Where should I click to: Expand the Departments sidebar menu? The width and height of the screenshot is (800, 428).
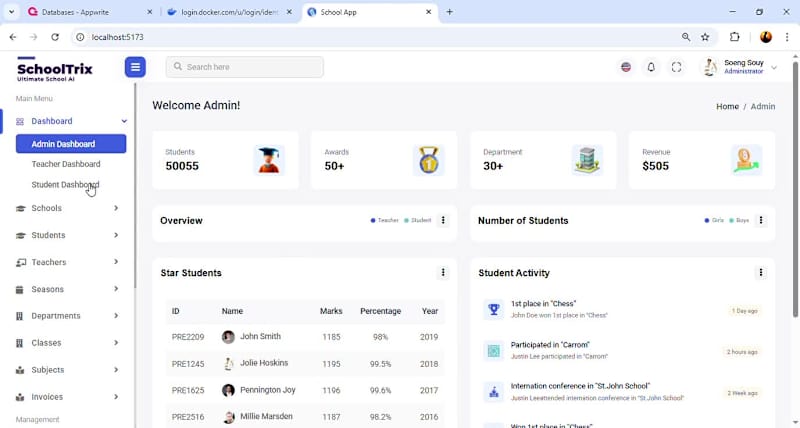[116, 316]
